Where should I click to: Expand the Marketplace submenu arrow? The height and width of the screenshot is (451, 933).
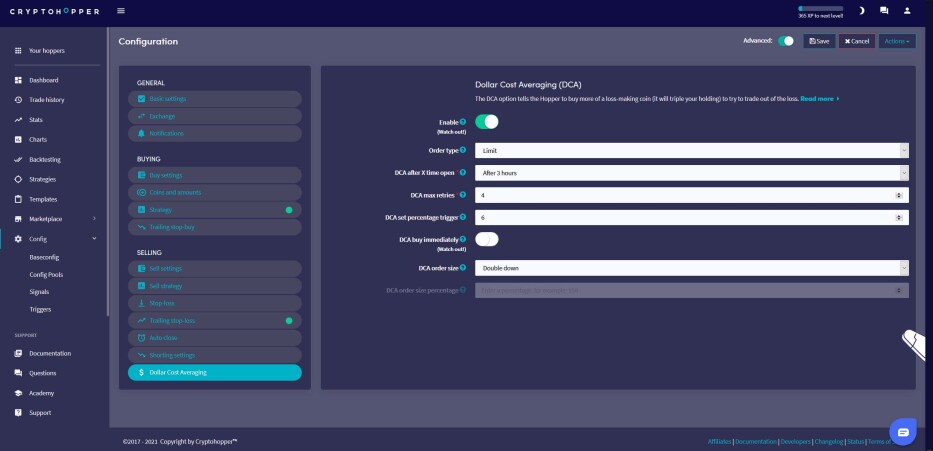tap(94, 219)
